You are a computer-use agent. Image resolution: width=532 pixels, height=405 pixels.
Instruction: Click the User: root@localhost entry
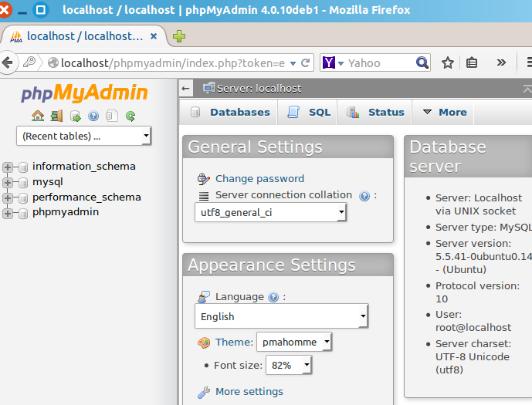(x=473, y=321)
